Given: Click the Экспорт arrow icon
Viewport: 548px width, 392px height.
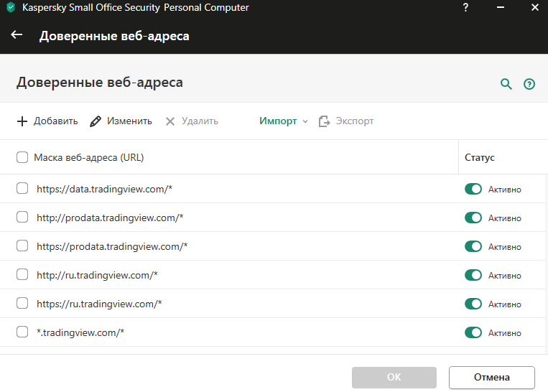Looking at the screenshot, I should click(x=325, y=121).
